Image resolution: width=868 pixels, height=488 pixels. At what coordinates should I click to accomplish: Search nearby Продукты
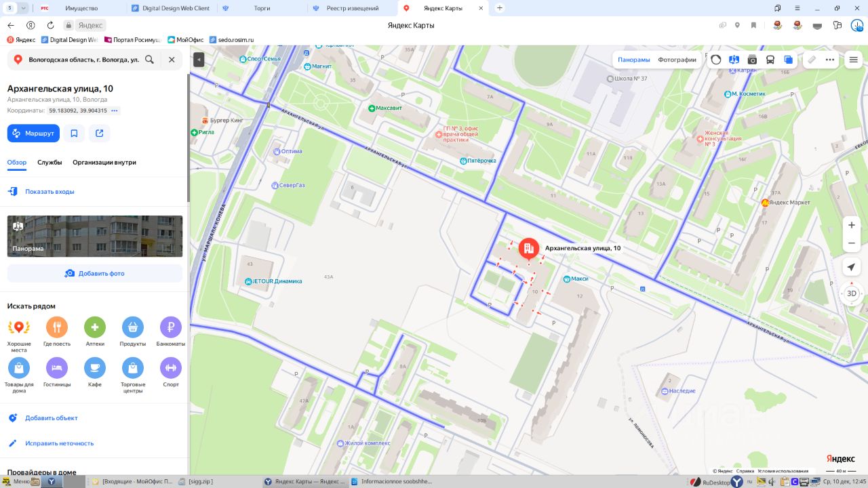point(133,333)
